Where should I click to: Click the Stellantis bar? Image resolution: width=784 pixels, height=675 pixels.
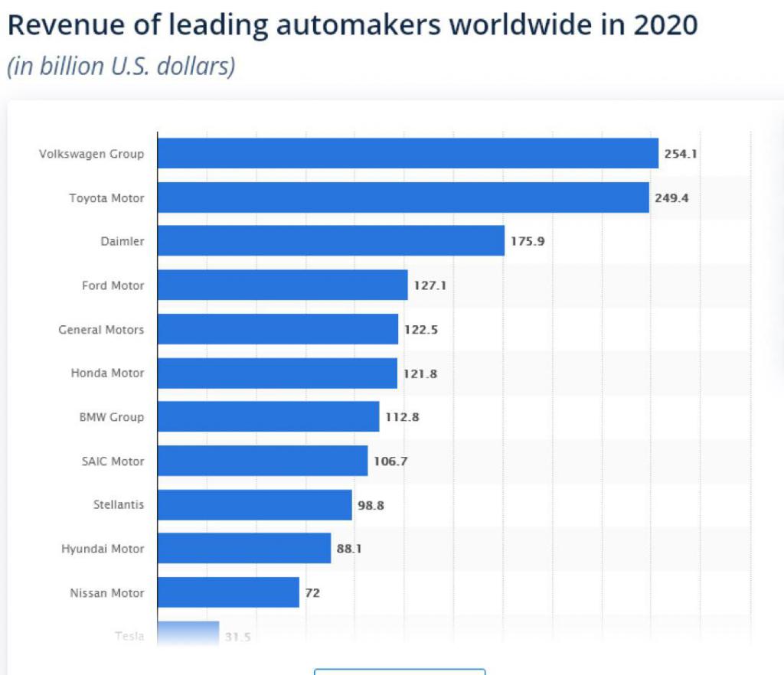point(255,504)
